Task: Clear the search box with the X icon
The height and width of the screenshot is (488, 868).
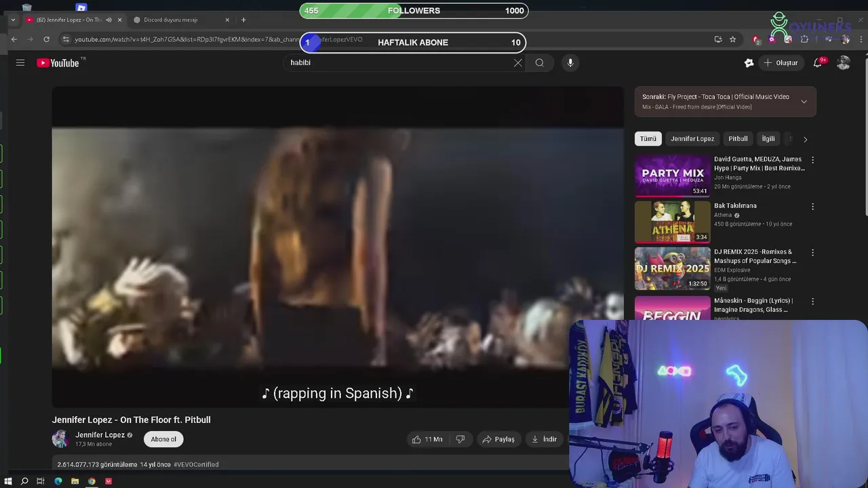Action: pos(518,62)
